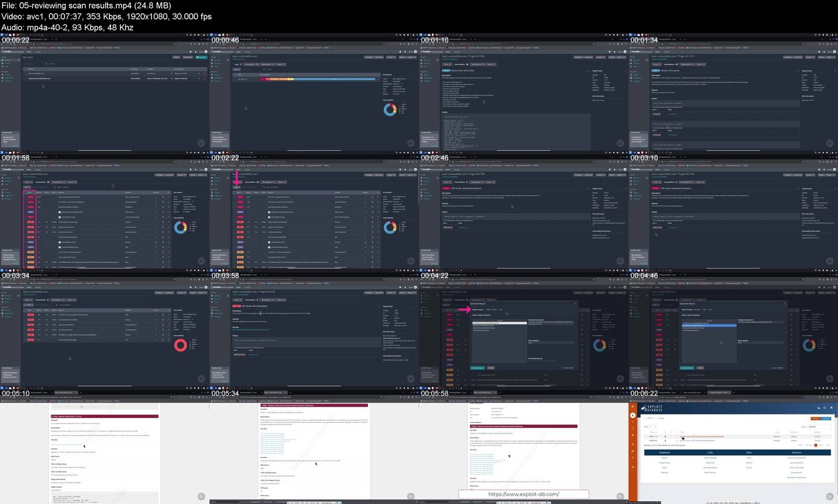Screen dimensions: 838x504
Task: Click the red donut chart in 00:03:34 frame
Action: pos(181,345)
